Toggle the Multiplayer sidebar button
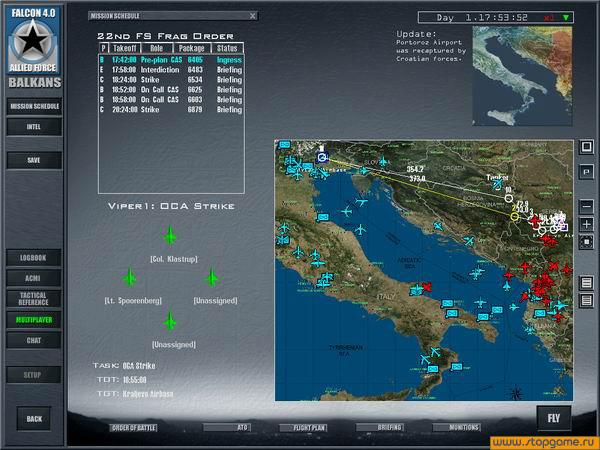 [x=33, y=319]
